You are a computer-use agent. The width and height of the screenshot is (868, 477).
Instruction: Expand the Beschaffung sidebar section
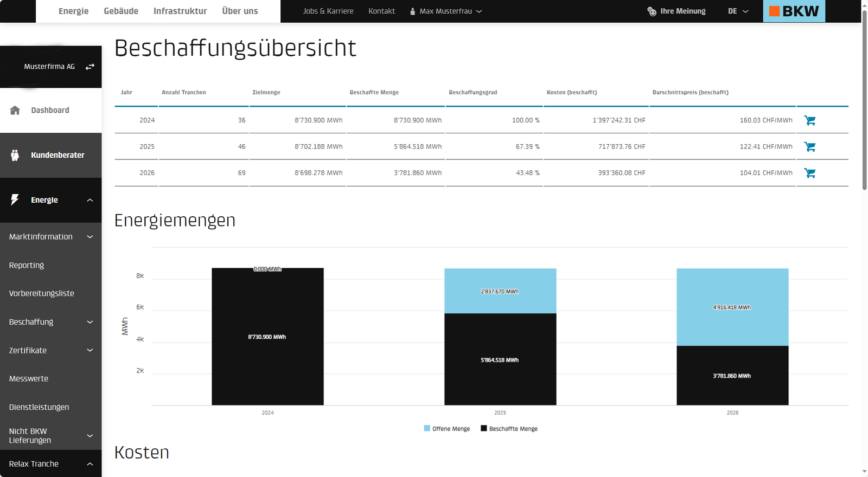pos(90,322)
